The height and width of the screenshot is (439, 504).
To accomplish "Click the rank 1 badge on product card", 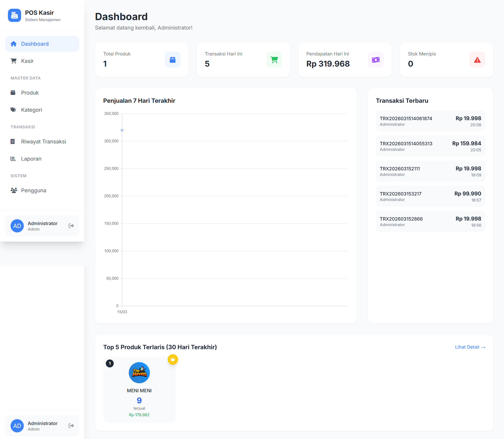I will click(110, 363).
